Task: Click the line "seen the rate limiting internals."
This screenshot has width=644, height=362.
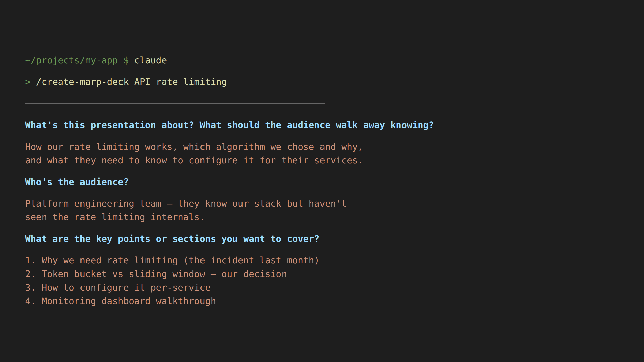Action: tap(115, 217)
